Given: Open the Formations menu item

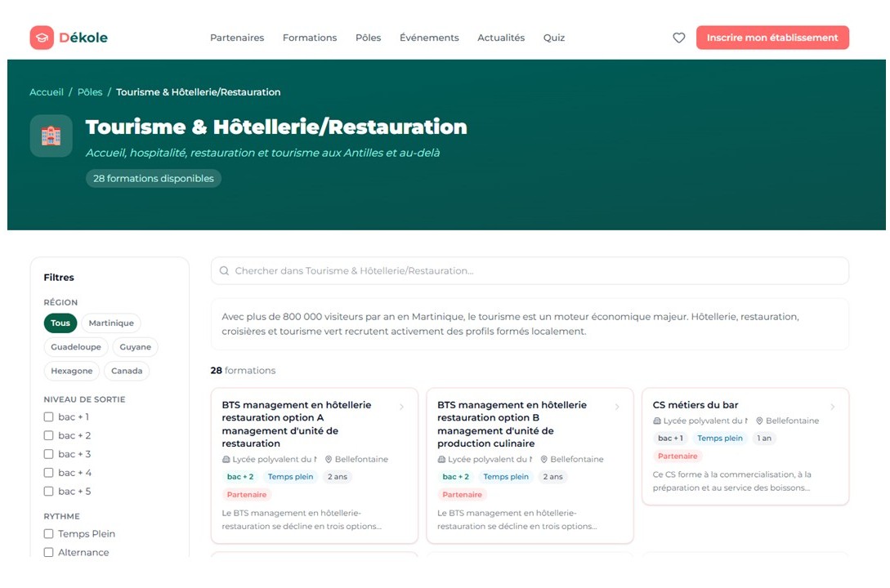Looking at the screenshot, I should coord(310,38).
